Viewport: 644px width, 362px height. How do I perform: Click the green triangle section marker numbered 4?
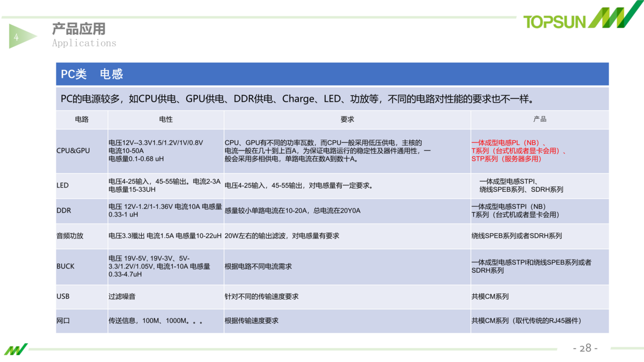point(20,37)
